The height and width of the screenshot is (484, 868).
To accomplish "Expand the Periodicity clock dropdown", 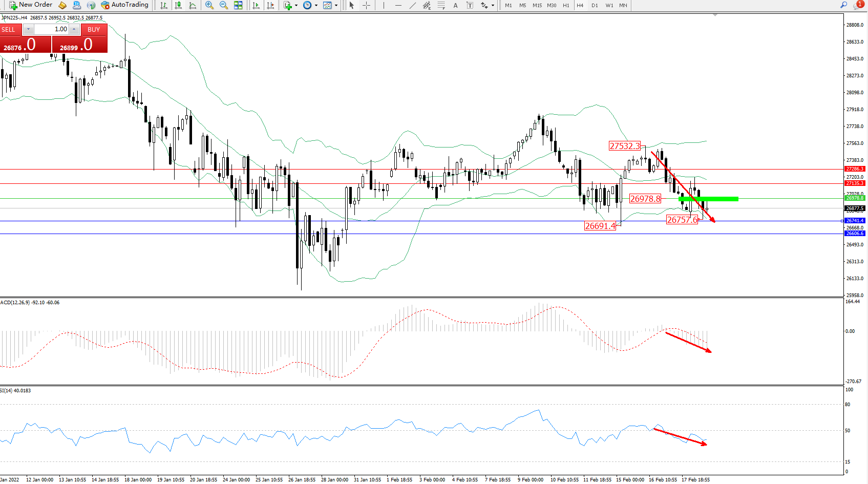I will point(316,5).
